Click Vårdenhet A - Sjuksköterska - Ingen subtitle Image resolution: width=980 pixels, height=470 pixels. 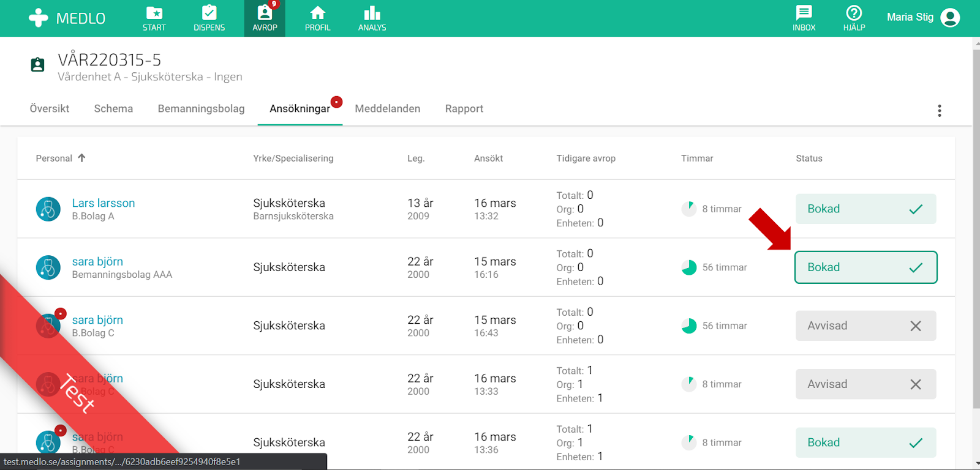[150, 77]
